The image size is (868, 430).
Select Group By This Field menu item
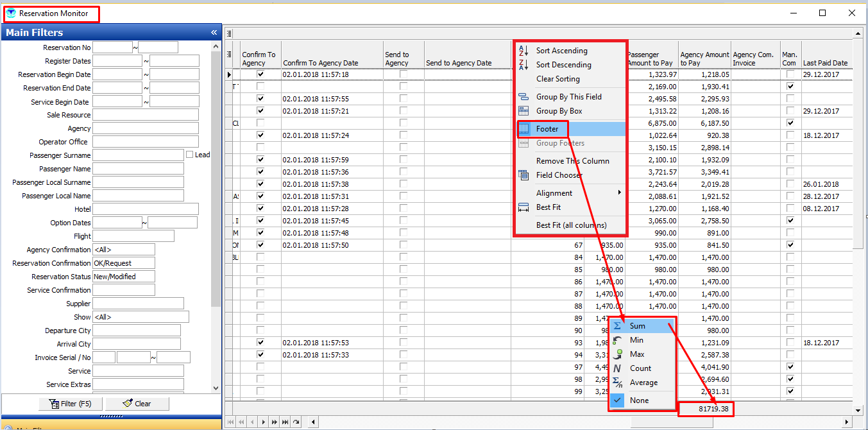click(568, 97)
